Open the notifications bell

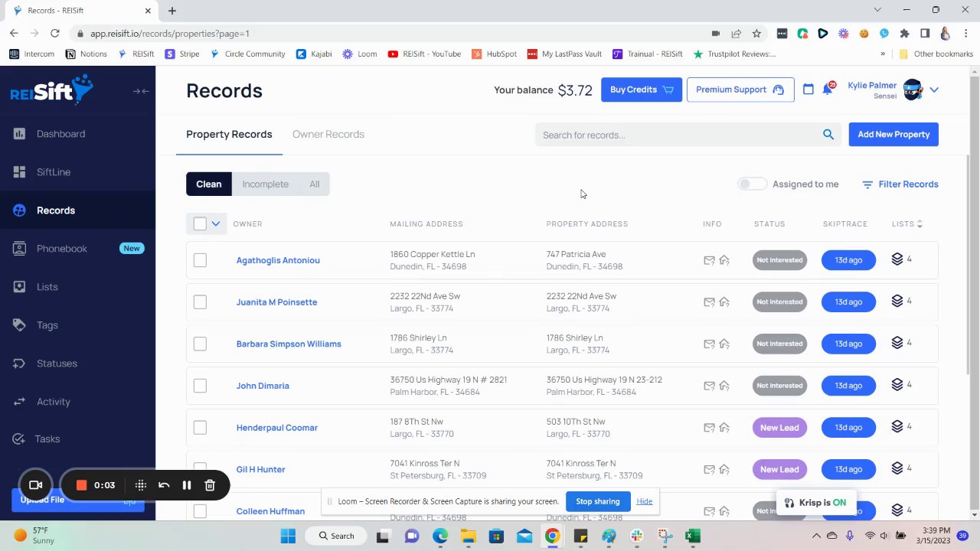click(827, 90)
